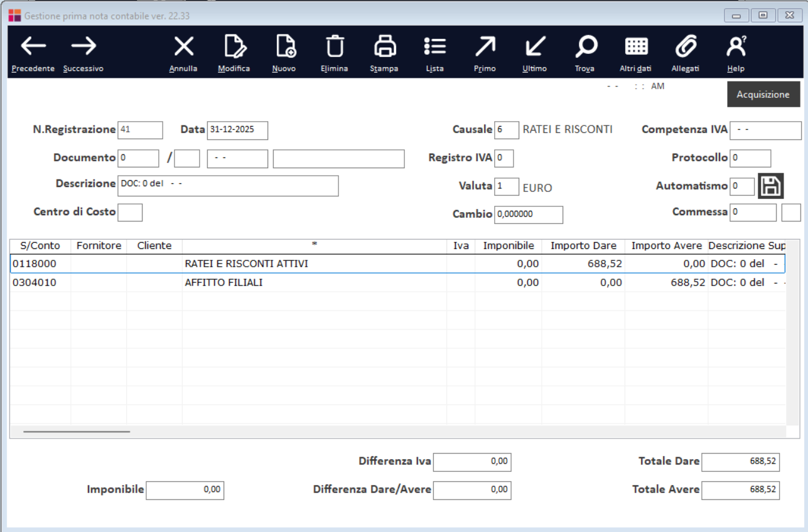This screenshot has width=808, height=532.
Task: Click the app logo in title bar
Action: pos(14,15)
